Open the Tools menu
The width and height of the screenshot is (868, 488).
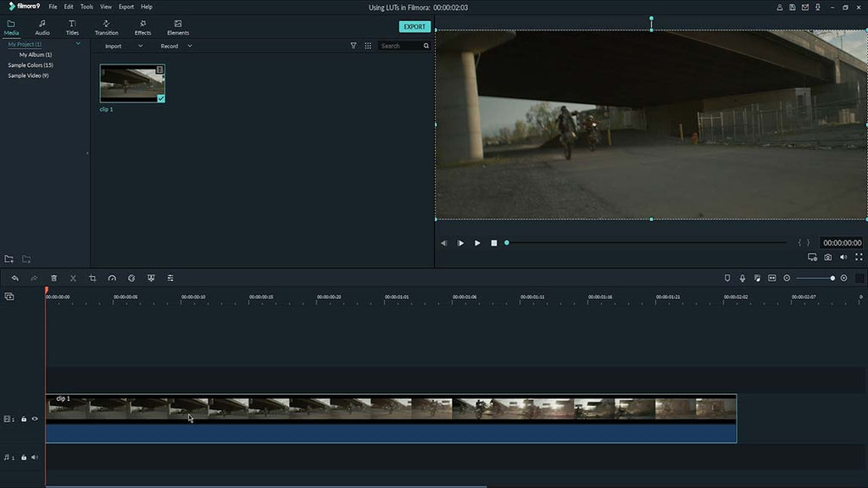pyautogui.click(x=86, y=7)
